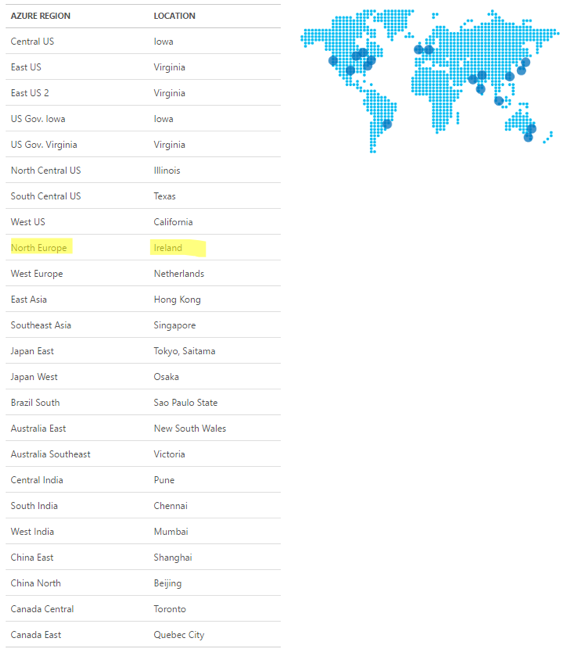Click the Ireland datacenter dot on map

pos(418,50)
